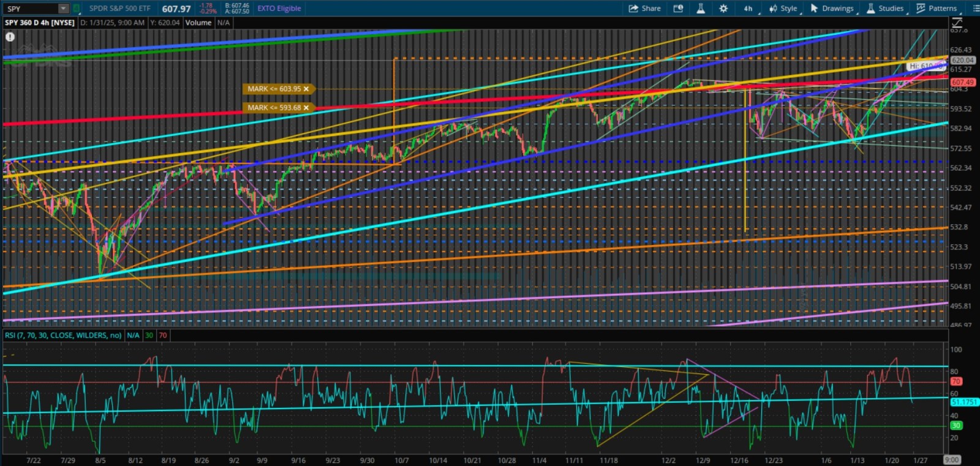Click the -1.78 net change value

click(206, 6)
